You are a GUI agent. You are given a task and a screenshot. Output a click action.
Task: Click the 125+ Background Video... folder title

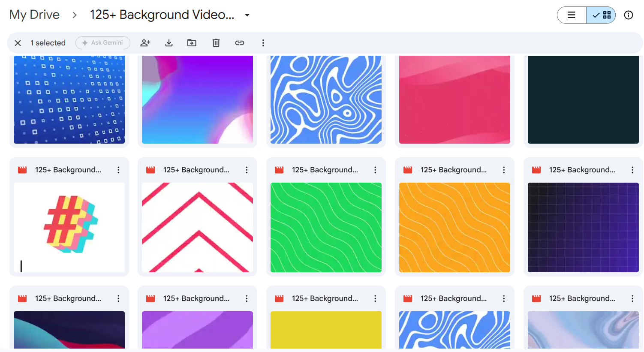162,15
